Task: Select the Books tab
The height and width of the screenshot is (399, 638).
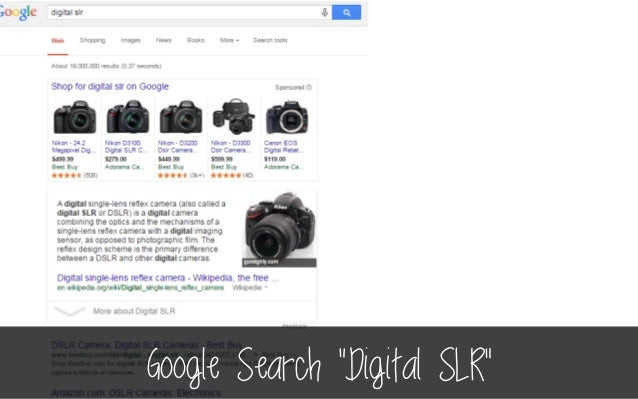Action: tap(196, 40)
